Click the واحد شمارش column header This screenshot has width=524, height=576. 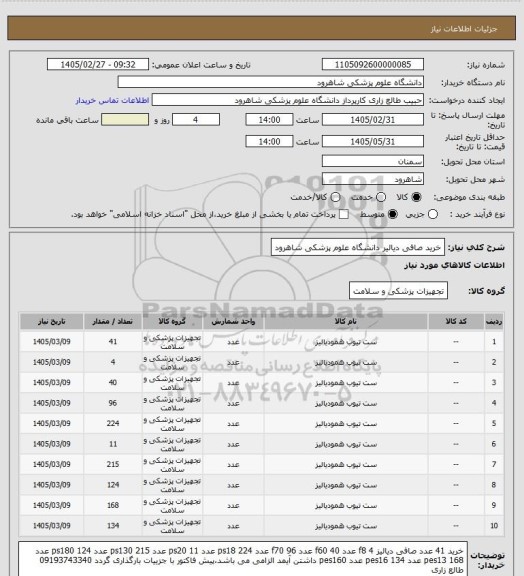coord(233,321)
